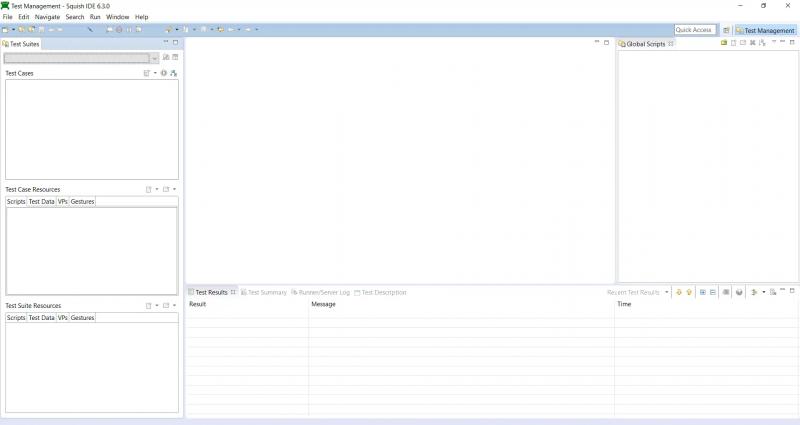Screen dimensions: 800x425
Task: Click the run test cases icon in Test Cases header
Action: coord(174,73)
